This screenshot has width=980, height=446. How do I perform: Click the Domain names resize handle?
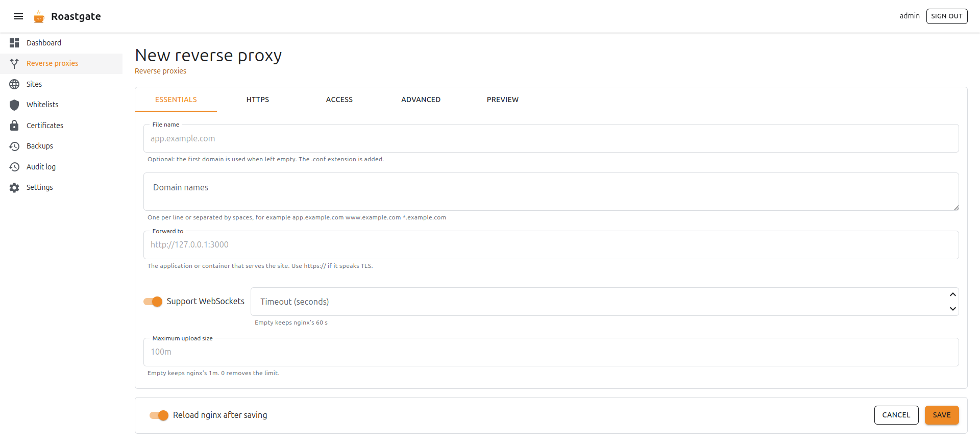955,207
